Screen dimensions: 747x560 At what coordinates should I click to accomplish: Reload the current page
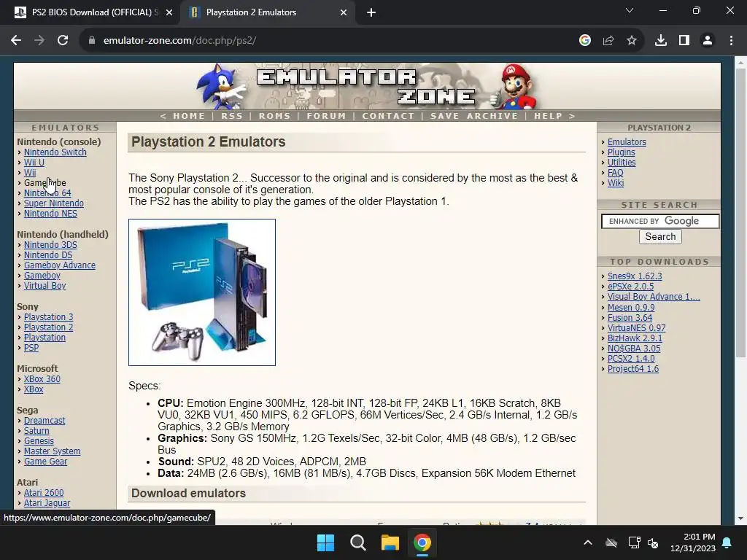(63, 41)
